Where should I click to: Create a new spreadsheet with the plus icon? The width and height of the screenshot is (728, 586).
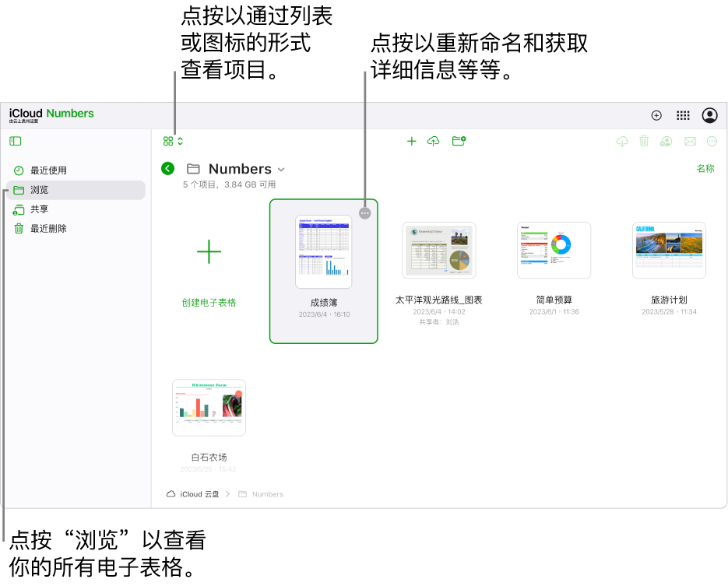pyautogui.click(x=412, y=141)
